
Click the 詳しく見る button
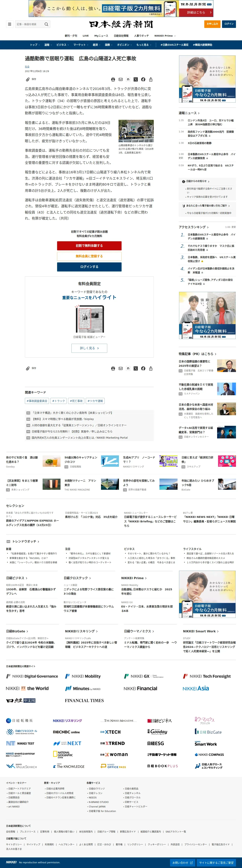click(89, 348)
